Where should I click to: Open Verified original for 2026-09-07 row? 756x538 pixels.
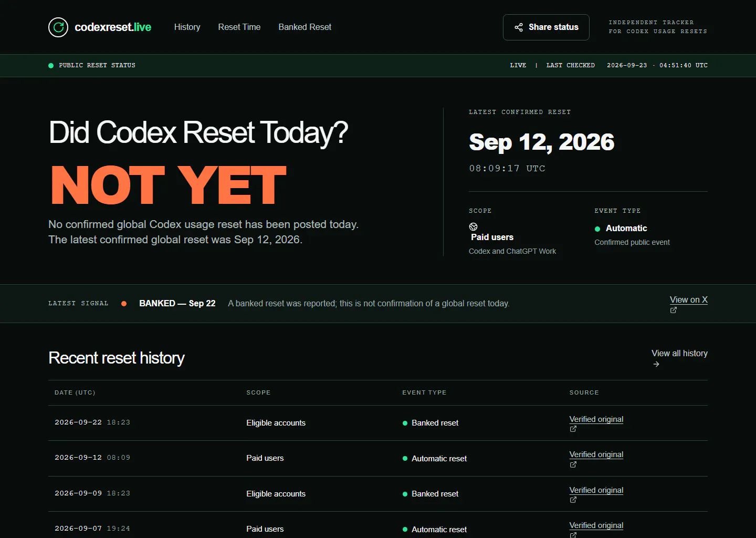(x=596, y=525)
